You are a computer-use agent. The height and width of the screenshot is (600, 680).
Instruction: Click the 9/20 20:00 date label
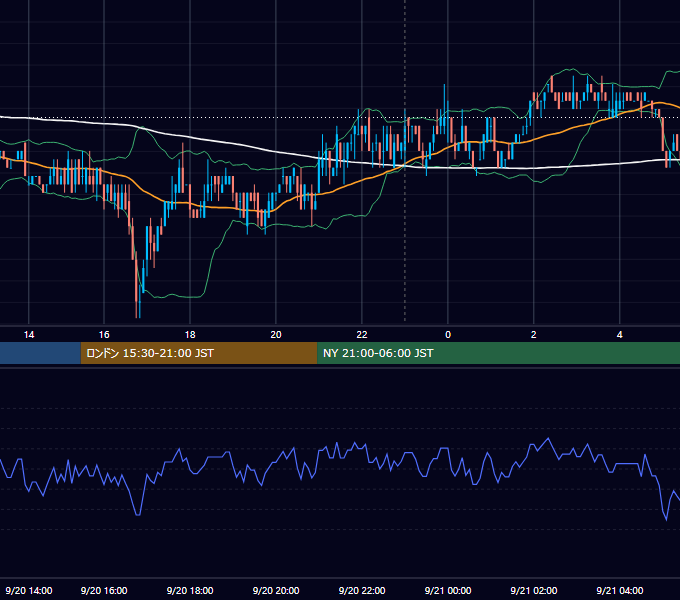pyautogui.click(x=276, y=590)
